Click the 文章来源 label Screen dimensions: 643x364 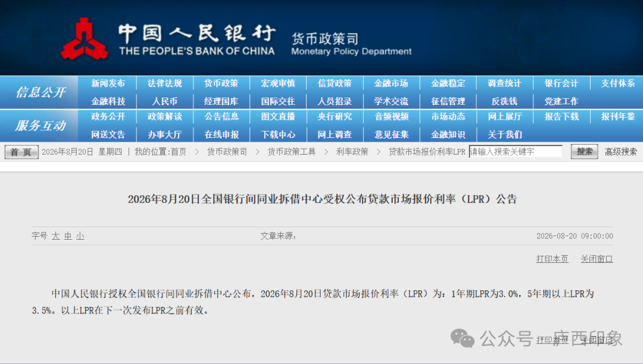(x=278, y=236)
